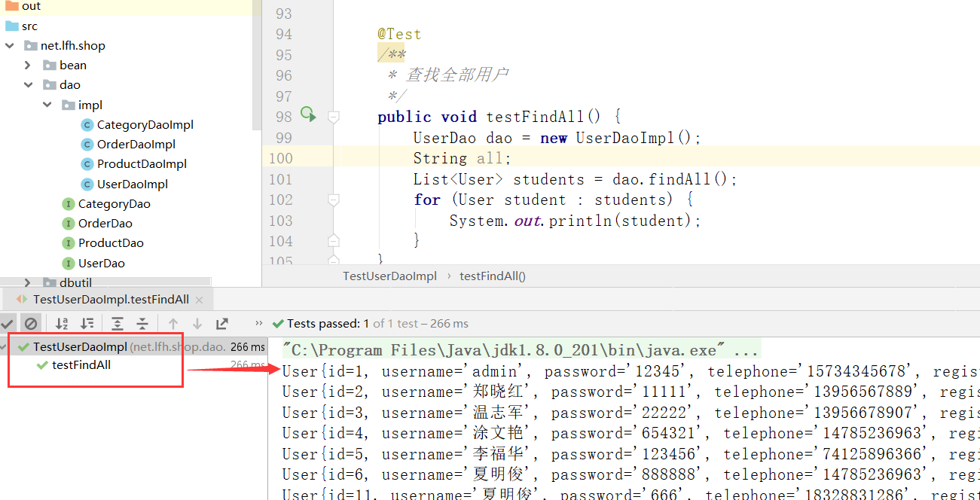The width and height of the screenshot is (980, 500).
Task: Expand all test results
Action: tap(118, 324)
